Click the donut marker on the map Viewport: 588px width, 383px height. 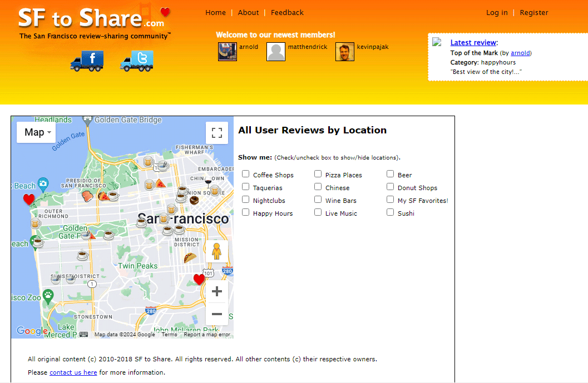coord(194,200)
